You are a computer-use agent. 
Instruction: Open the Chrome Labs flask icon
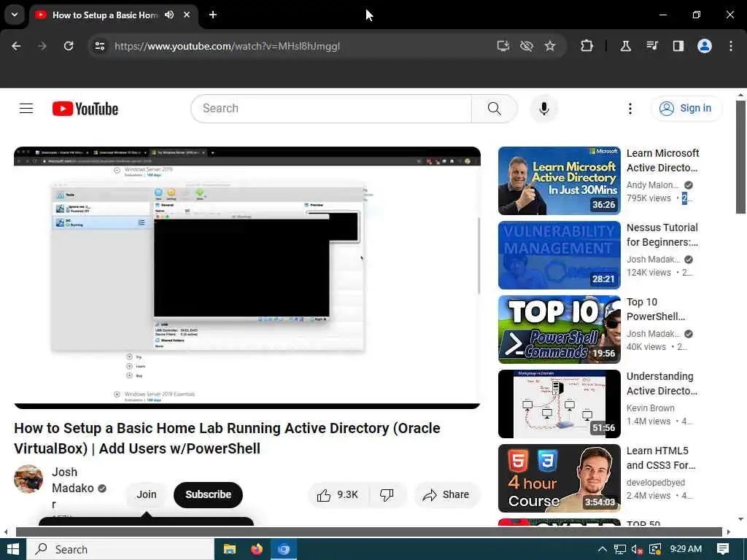click(625, 46)
